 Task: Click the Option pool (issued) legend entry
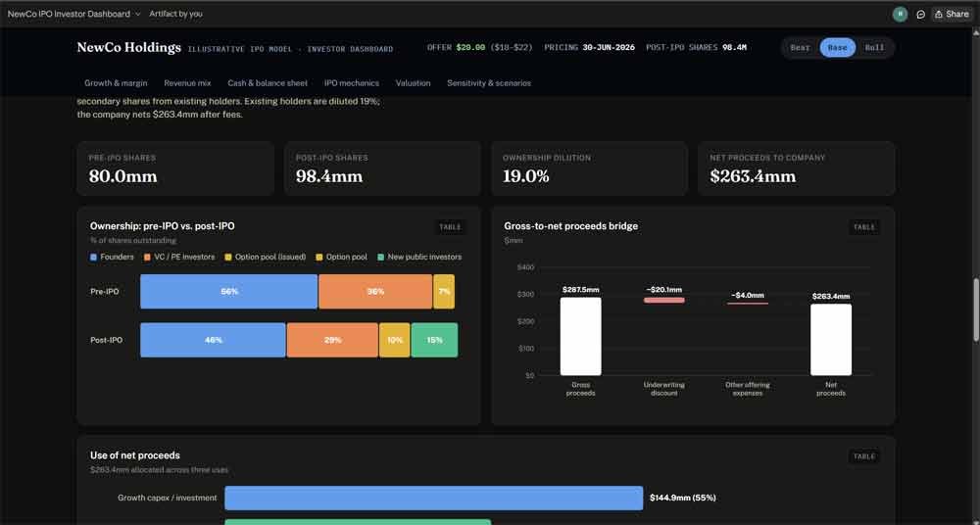tap(265, 257)
